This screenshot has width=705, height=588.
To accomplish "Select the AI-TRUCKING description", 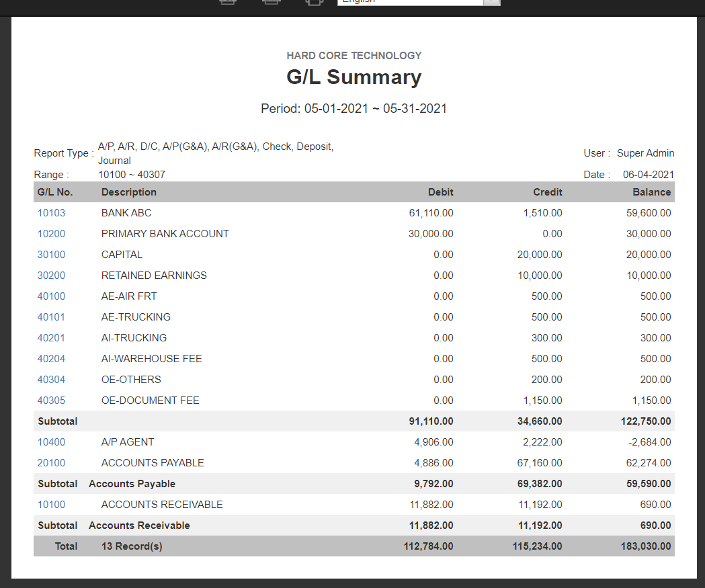I will pos(134,338).
